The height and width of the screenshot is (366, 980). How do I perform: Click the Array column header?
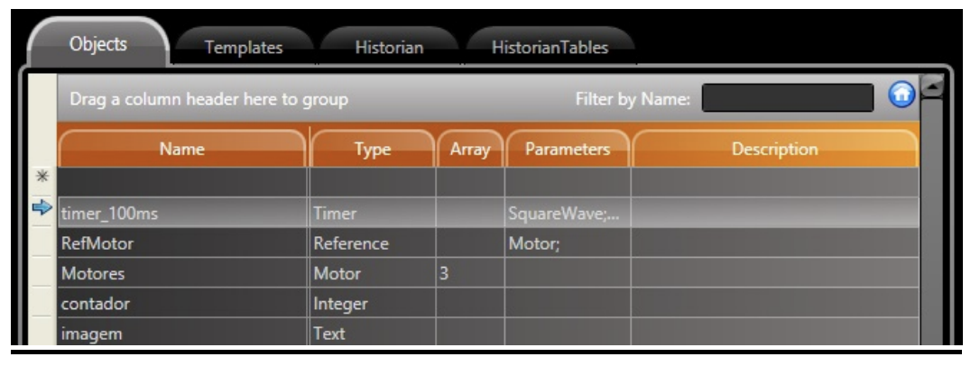[470, 149]
